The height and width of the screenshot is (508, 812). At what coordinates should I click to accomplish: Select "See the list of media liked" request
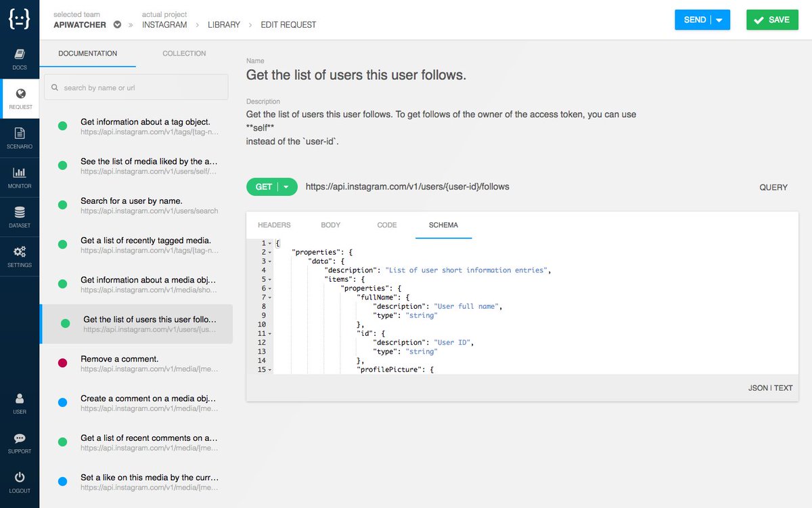(136, 166)
